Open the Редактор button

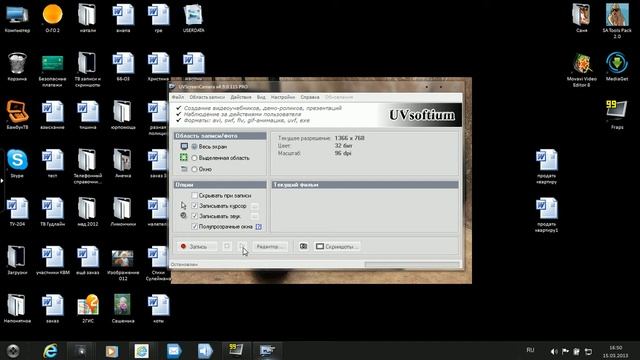pos(269,247)
